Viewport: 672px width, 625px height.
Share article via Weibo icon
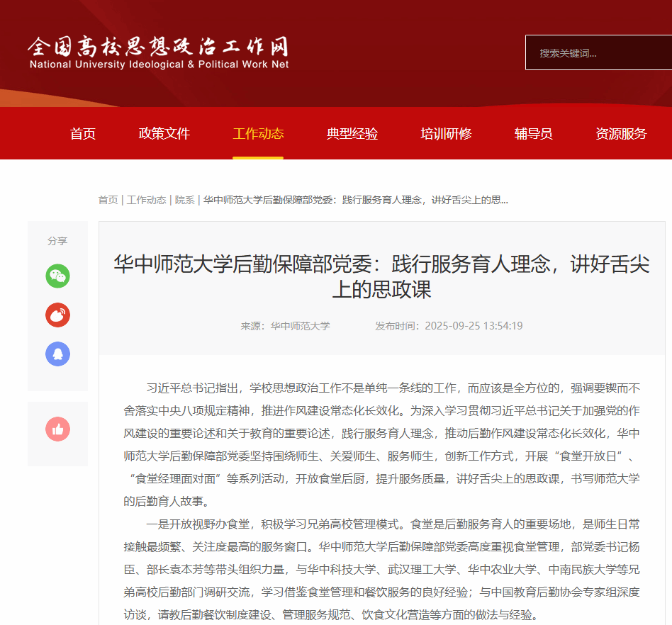pyautogui.click(x=57, y=315)
